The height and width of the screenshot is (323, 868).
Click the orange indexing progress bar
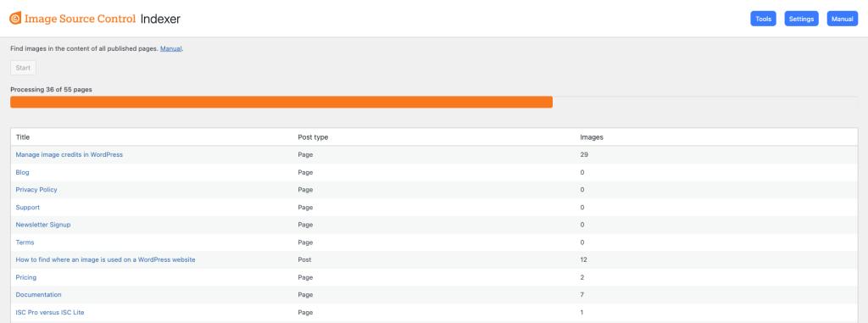pyautogui.click(x=281, y=102)
